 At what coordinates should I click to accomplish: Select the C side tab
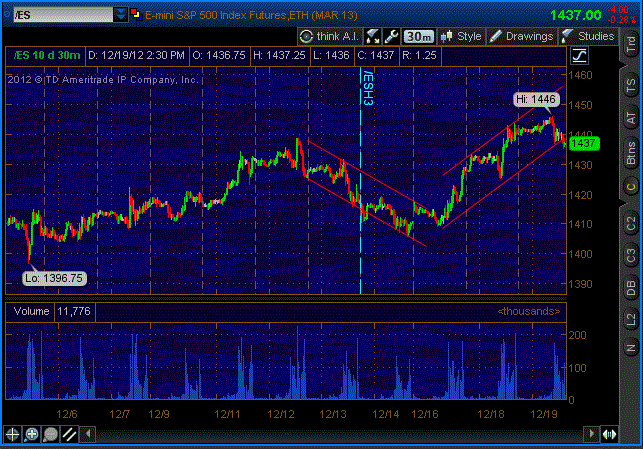click(x=630, y=187)
